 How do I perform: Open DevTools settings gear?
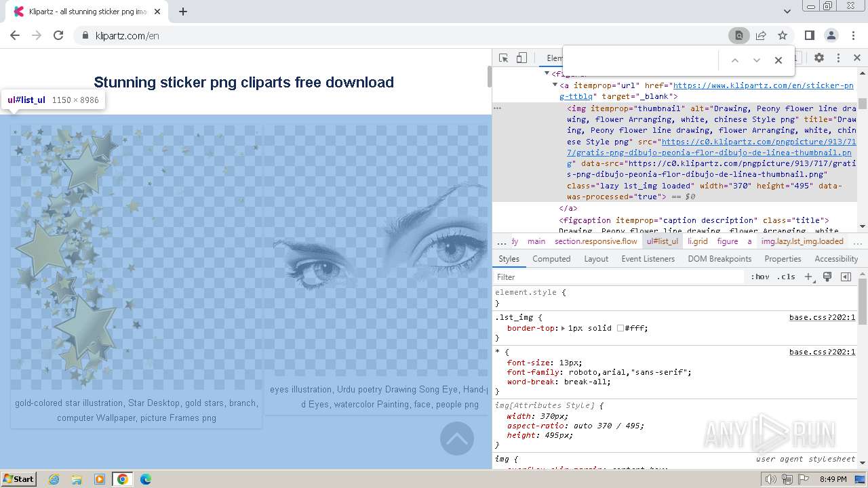pyautogui.click(x=819, y=58)
